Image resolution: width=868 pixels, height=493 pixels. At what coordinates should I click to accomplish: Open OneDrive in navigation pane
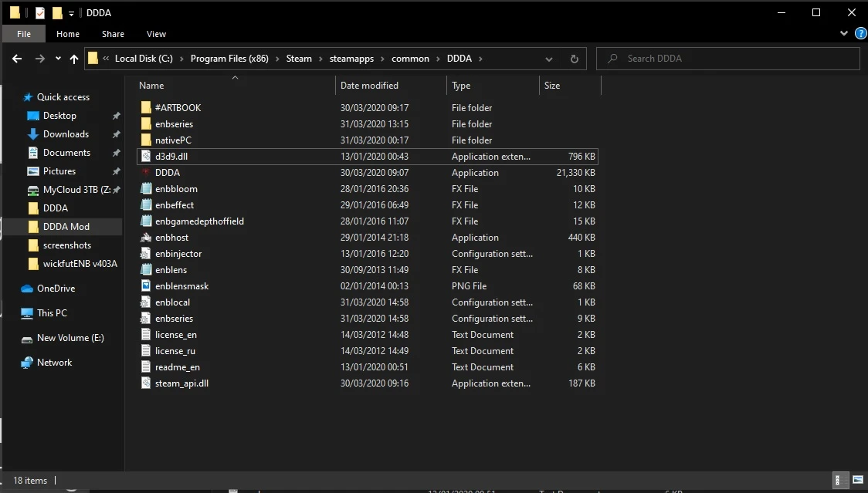[56, 289]
